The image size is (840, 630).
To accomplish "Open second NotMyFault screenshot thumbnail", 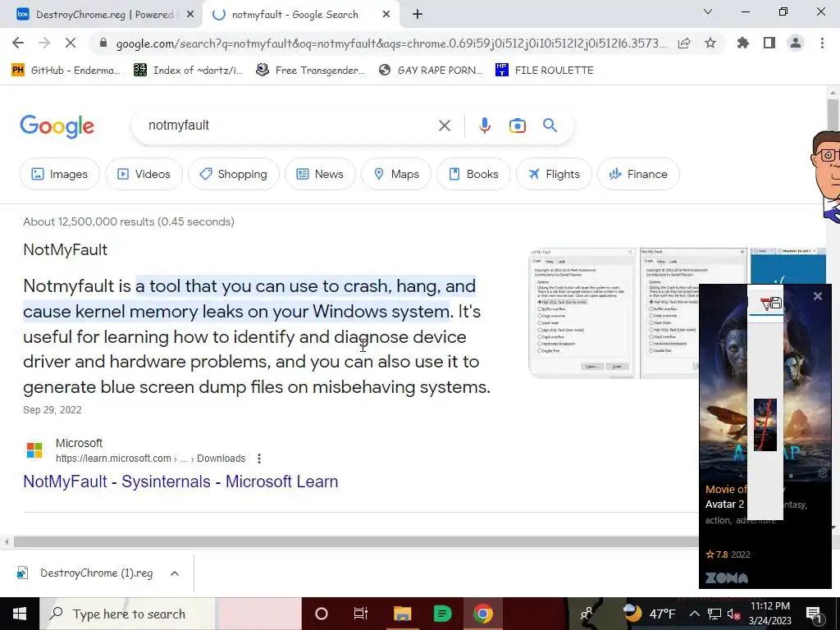I will click(694, 314).
